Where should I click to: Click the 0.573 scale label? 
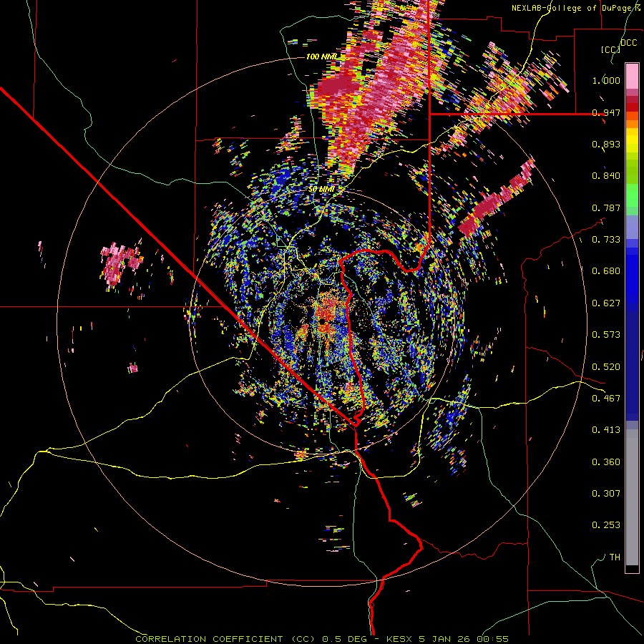tap(606, 335)
